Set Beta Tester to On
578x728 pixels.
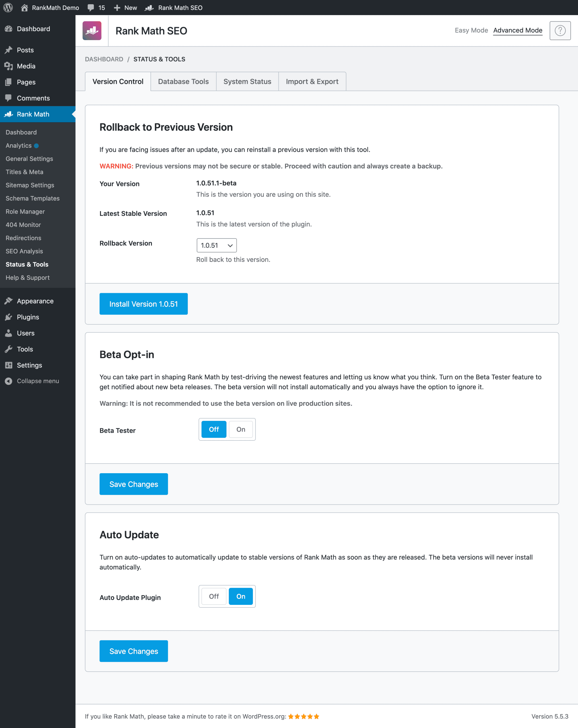pos(241,429)
